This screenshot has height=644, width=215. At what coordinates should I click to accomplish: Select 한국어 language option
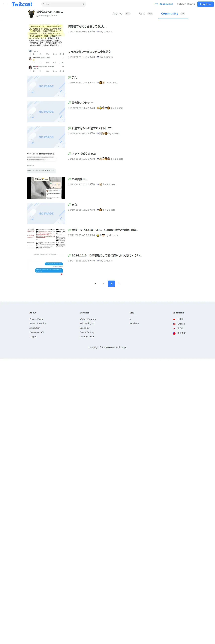(178, 329)
